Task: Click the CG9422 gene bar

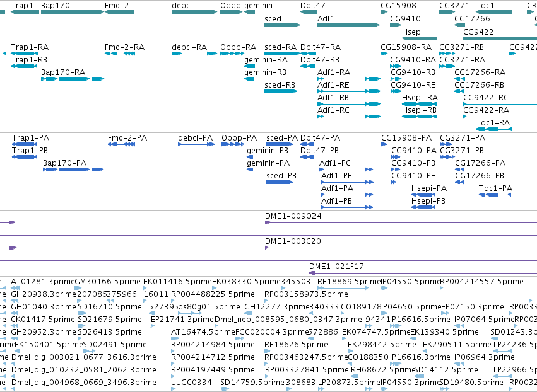Action: click(x=500, y=38)
